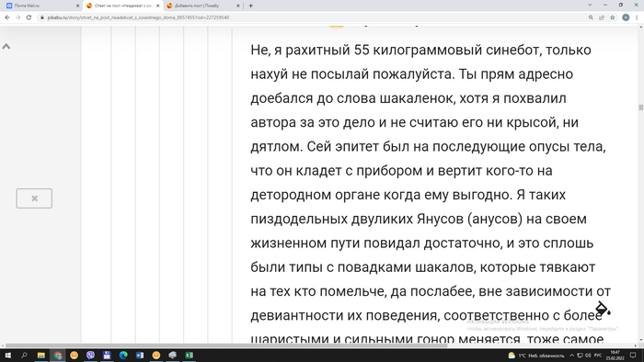644x362 pixels.
Task: Share this page via address bar icon
Action: [x=602, y=17]
